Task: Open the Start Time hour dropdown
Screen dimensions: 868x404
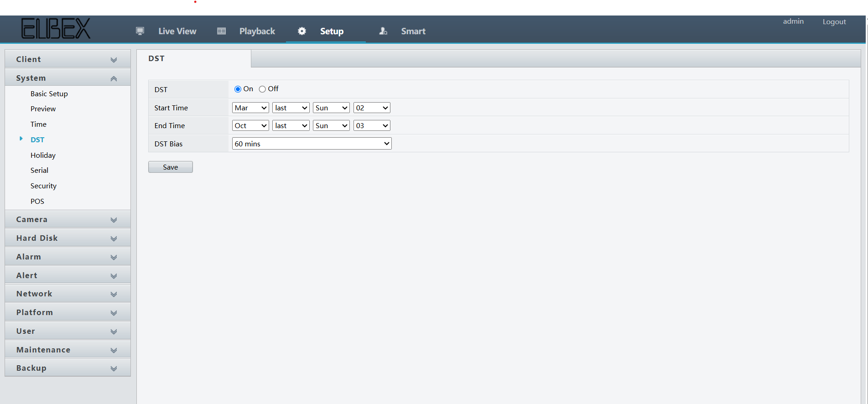Action: 372,108
